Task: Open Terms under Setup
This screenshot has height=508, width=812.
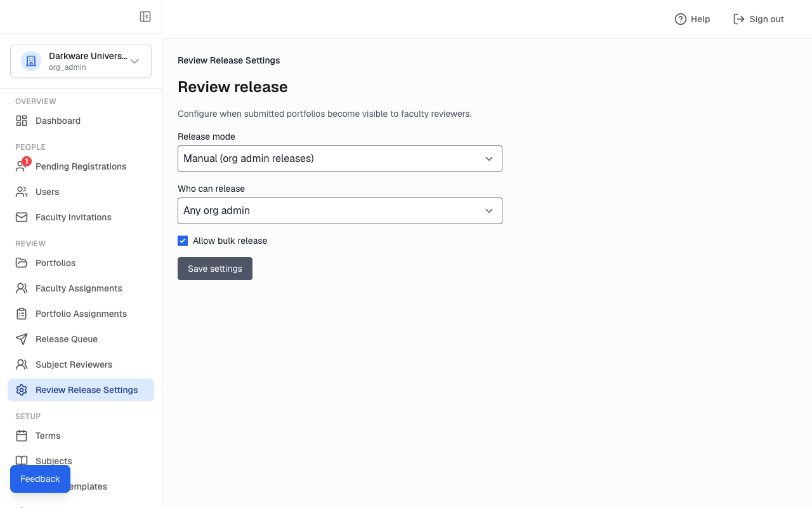Action: click(81, 436)
